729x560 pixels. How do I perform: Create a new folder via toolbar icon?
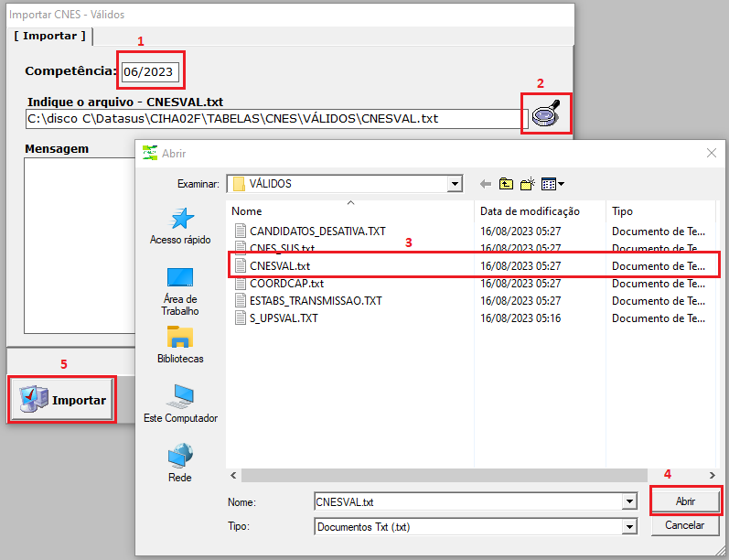click(x=527, y=184)
